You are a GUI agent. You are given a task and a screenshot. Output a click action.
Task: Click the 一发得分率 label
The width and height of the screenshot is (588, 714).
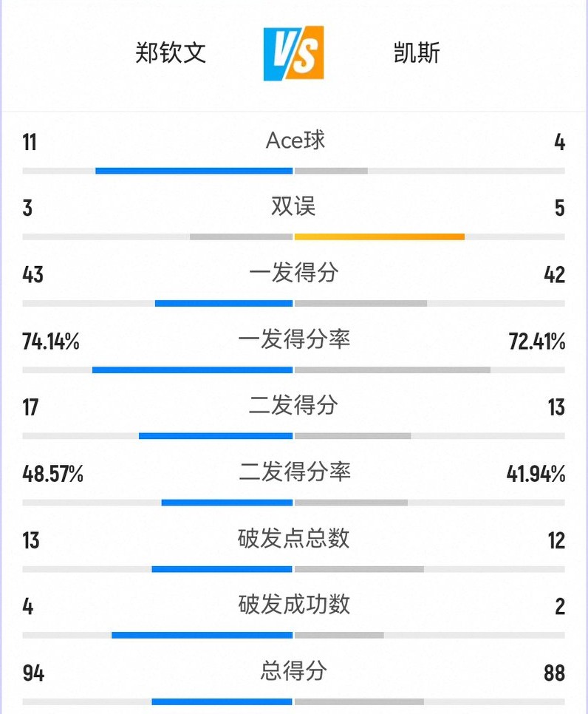pyautogui.click(x=293, y=339)
